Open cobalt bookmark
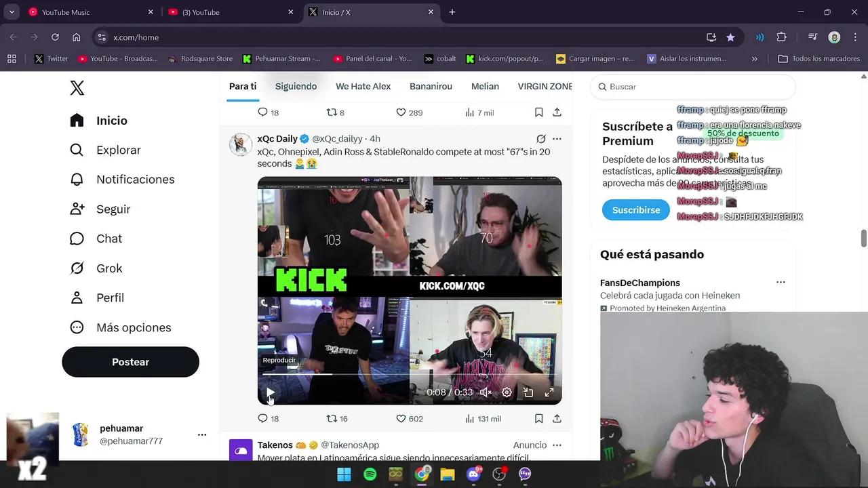Screen dimensions: 868x488 (x=439, y=59)
